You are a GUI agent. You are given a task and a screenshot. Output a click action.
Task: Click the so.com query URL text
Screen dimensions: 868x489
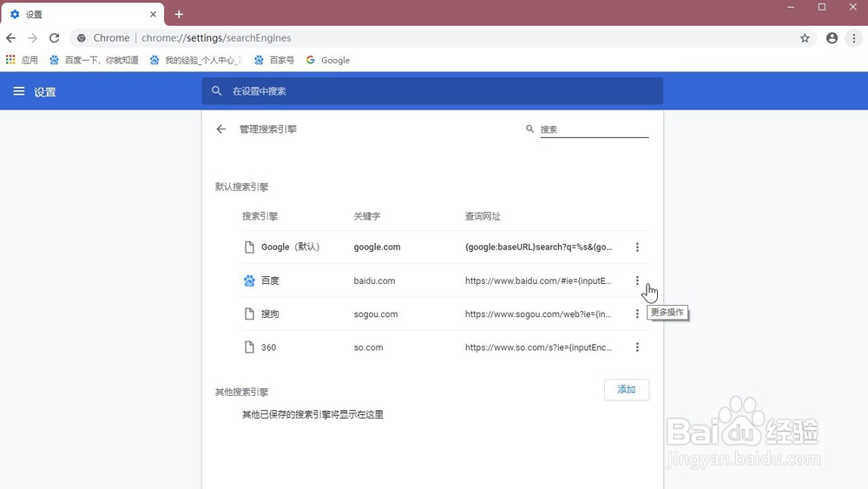(539, 347)
